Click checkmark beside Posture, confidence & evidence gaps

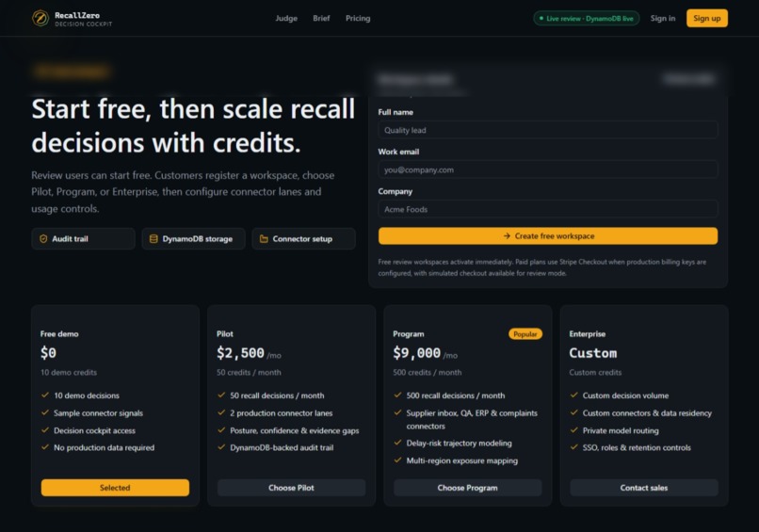221,430
